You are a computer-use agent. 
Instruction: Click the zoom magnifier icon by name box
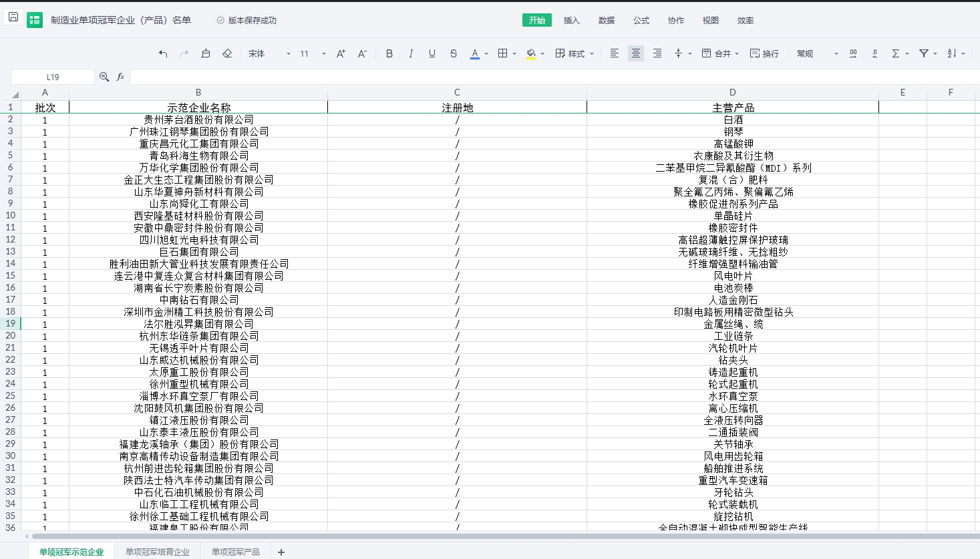(104, 77)
